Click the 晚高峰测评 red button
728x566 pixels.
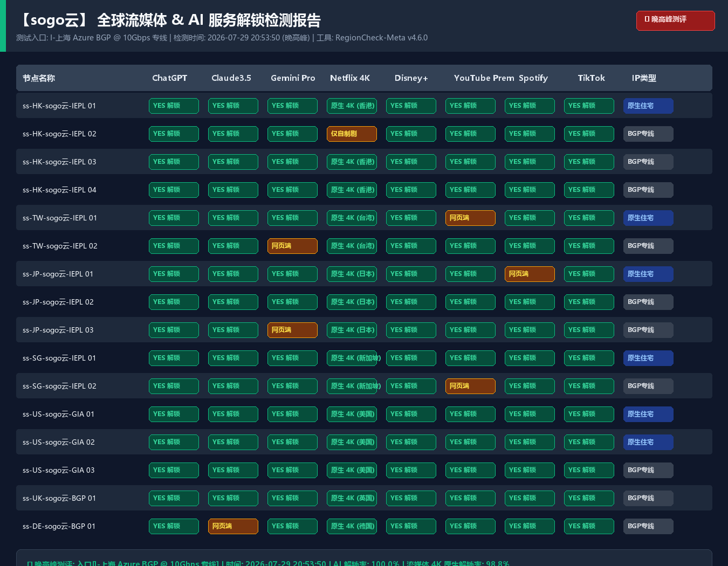tap(675, 20)
